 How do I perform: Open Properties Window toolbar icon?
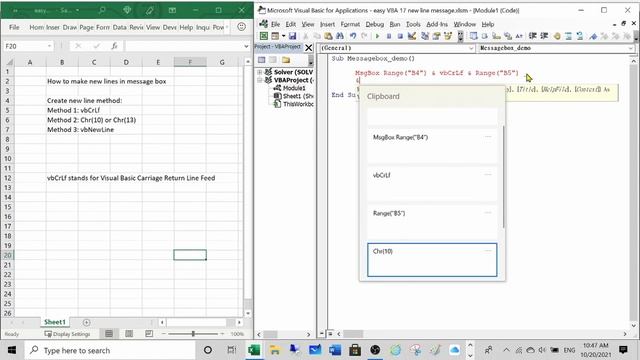(x=436, y=36)
